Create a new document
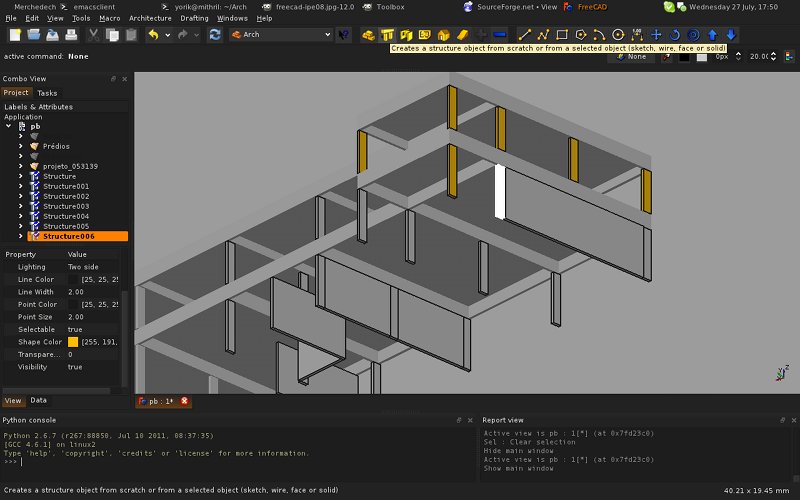 pos(15,35)
